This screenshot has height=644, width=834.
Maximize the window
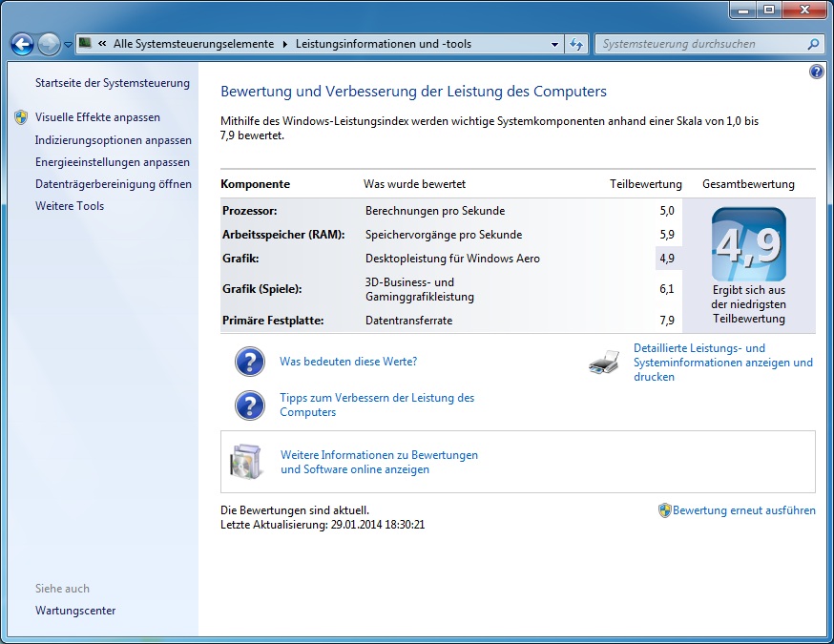pyautogui.click(x=768, y=10)
